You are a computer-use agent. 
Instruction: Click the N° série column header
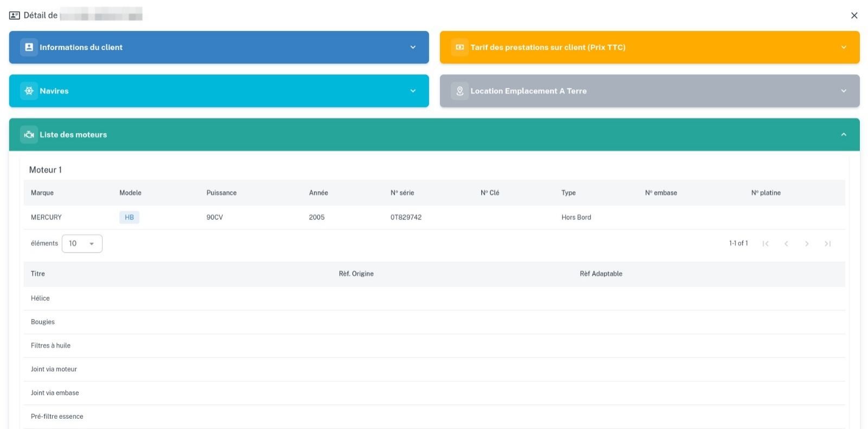click(402, 193)
